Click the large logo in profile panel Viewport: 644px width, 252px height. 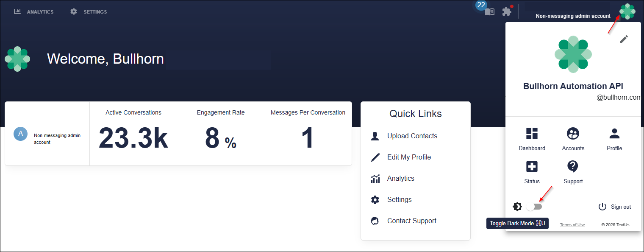(x=573, y=54)
